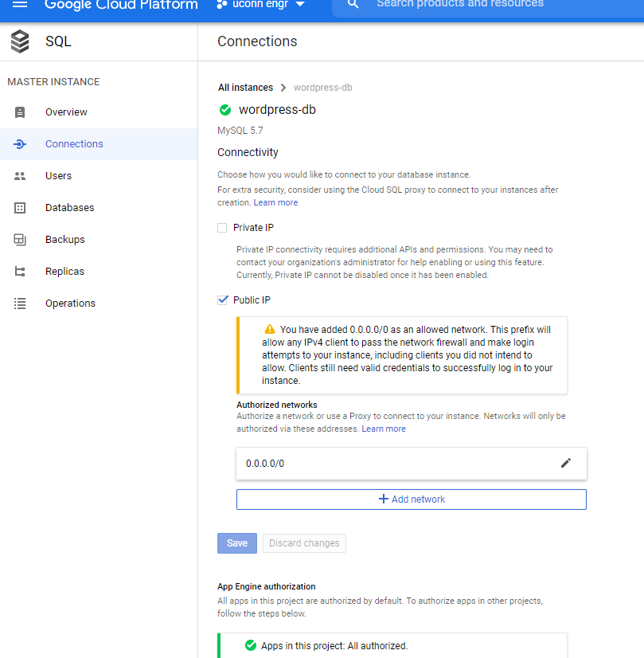Click the Users people icon

coord(20,176)
